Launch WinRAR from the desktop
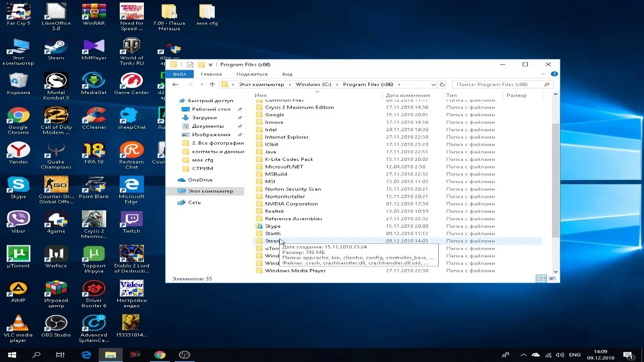The width and height of the screenshot is (644, 362). 94,15
